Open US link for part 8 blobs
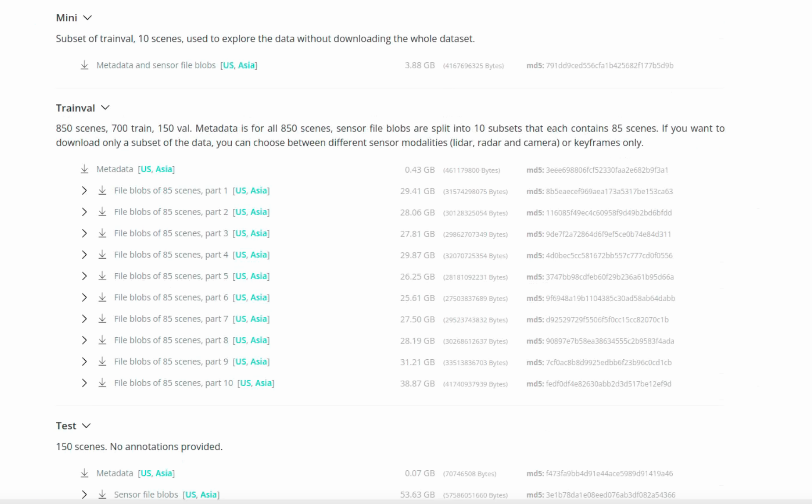Screen dimensions: 812x504 point(241,340)
